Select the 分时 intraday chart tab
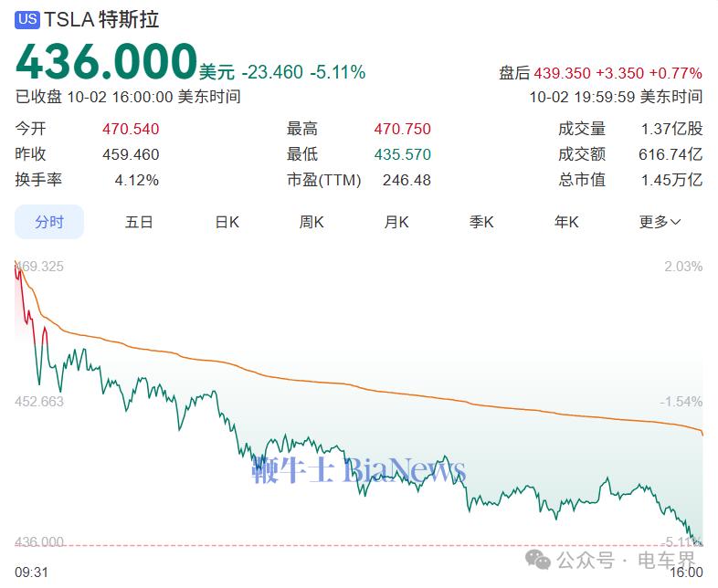Screen dimensions: 718x588 tap(49, 222)
